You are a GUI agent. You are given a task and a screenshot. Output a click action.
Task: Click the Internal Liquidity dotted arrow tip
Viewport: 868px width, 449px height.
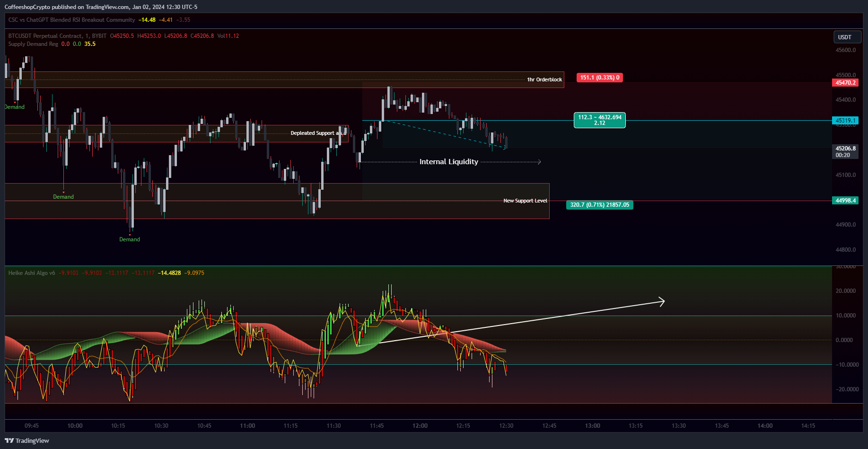(x=539, y=162)
